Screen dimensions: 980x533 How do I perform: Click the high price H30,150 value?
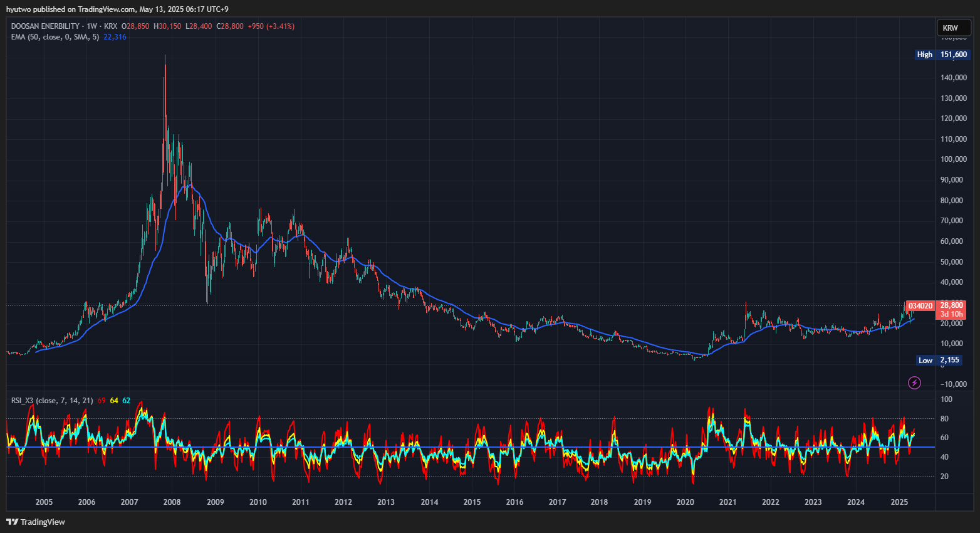coord(167,26)
